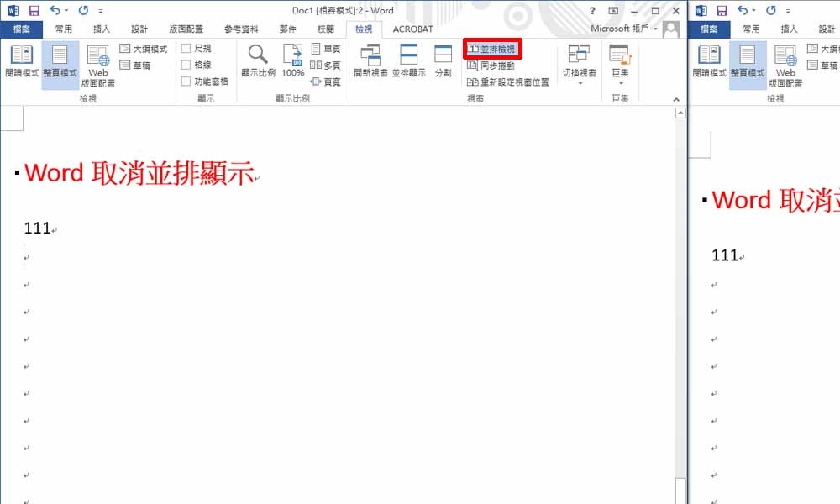
Task: Toggle 並排檢視 side by side view
Action: coord(491,49)
